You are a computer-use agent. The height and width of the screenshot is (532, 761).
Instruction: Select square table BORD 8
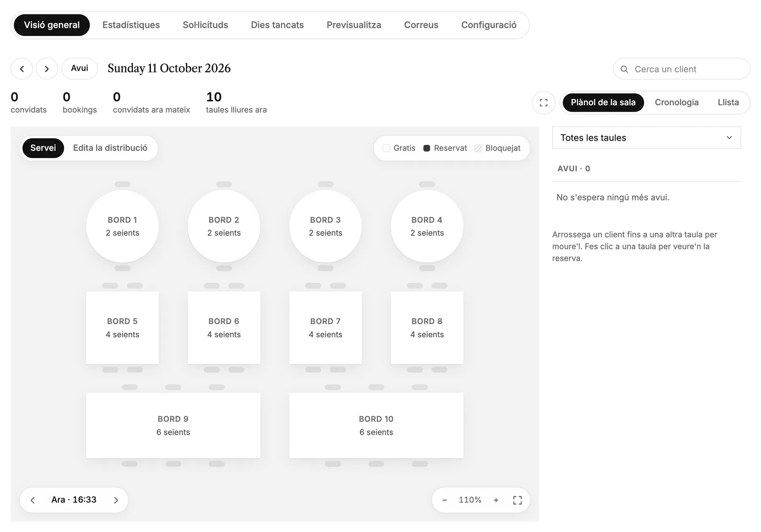tap(427, 328)
